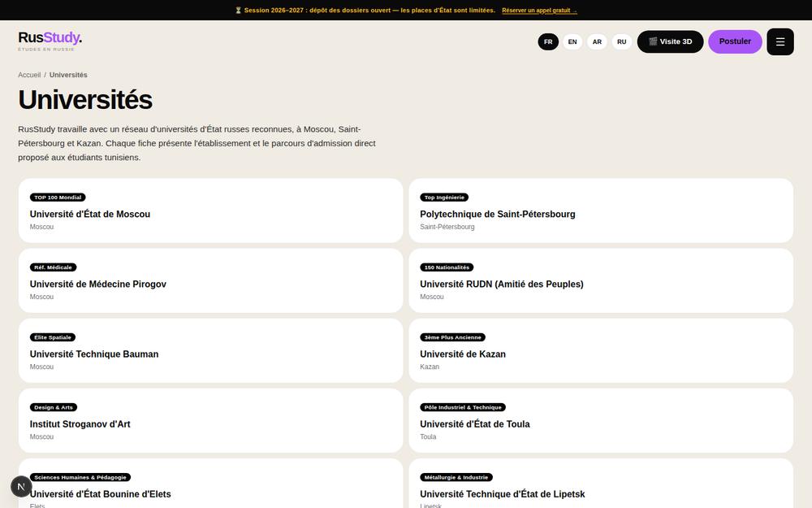Switch language to RU
The height and width of the screenshot is (508, 812).
[x=621, y=42]
